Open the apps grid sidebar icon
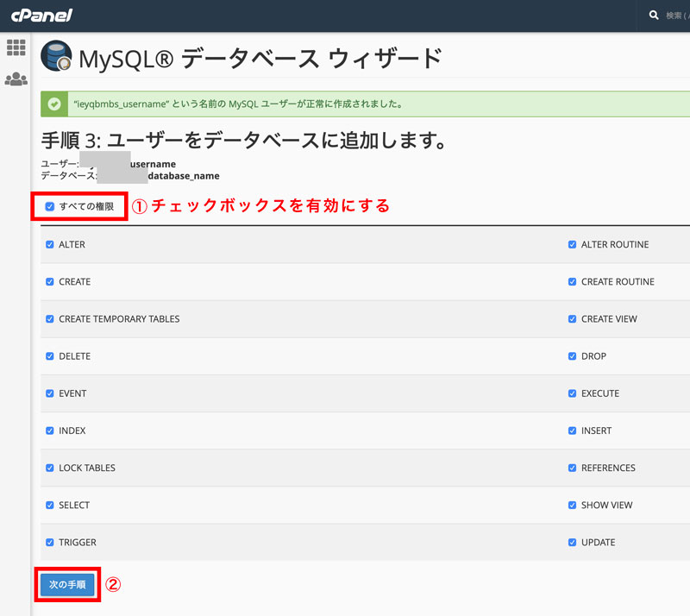The width and height of the screenshot is (690, 616). (x=16, y=47)
